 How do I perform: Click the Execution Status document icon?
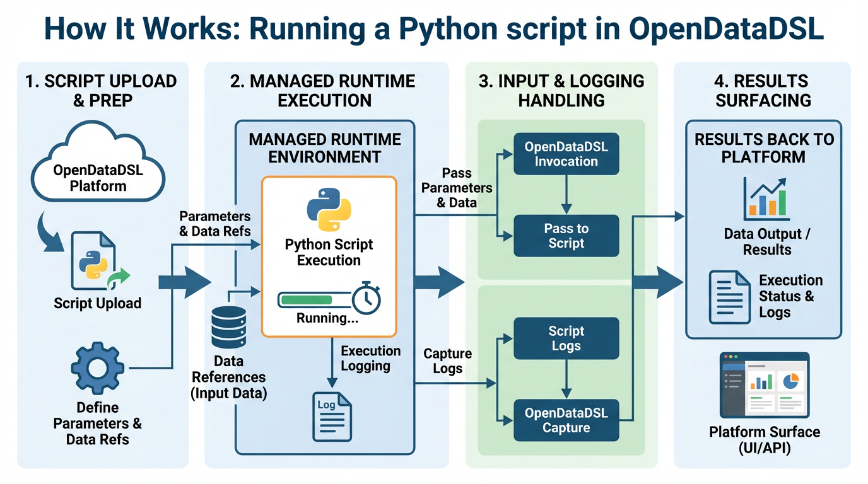tap(730, 296)
